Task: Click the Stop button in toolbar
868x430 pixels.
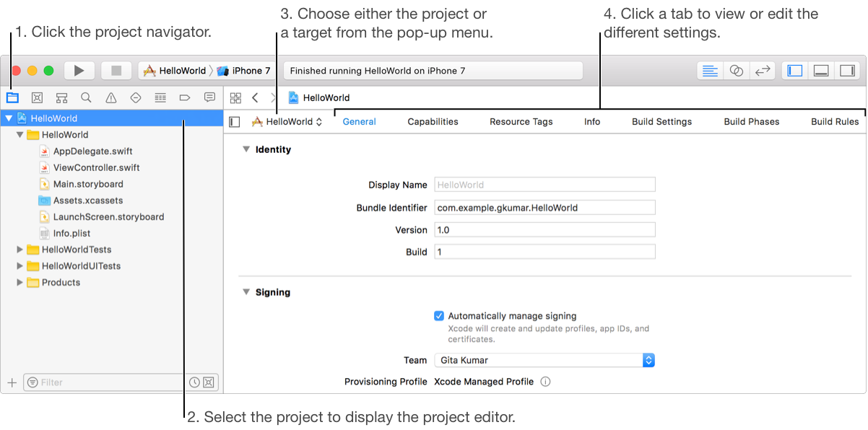Action: pos(116,71)
